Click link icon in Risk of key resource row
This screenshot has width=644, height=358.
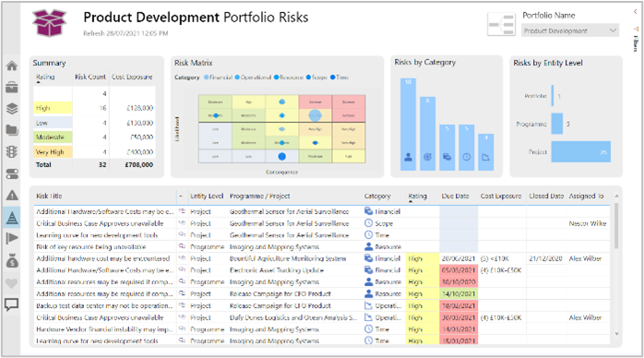pos(182,246)
